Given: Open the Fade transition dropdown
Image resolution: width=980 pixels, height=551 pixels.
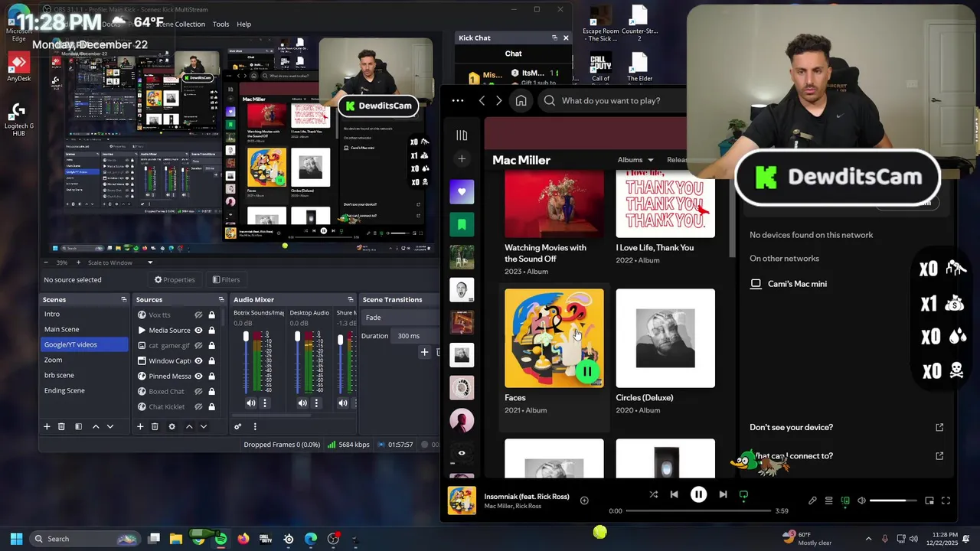Looking at the screenshot, I should (401, 317).
